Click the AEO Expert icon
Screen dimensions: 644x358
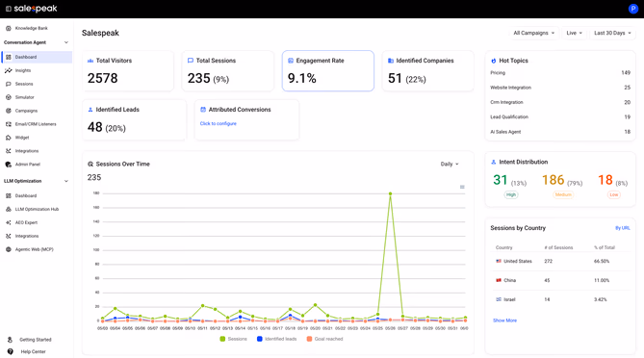click(9, 222)
